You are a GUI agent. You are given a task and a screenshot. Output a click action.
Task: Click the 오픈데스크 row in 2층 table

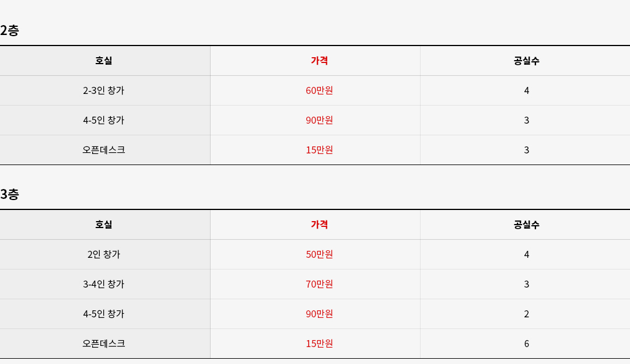(x=315, y=150)
